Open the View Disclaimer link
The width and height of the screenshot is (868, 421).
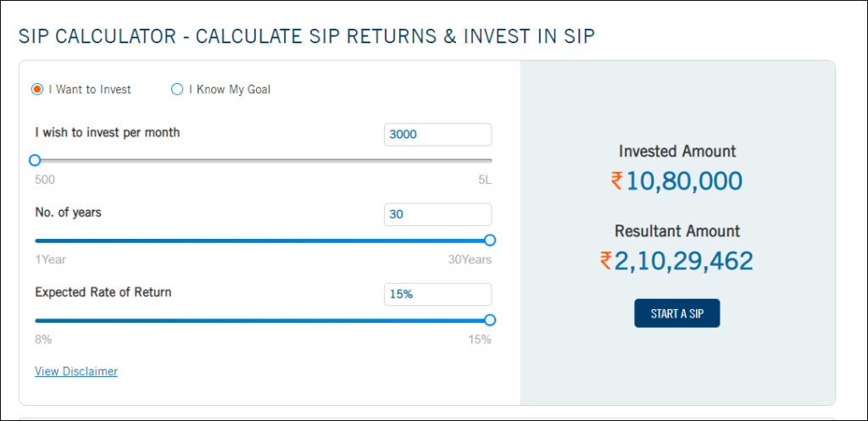tap(76, 371)
